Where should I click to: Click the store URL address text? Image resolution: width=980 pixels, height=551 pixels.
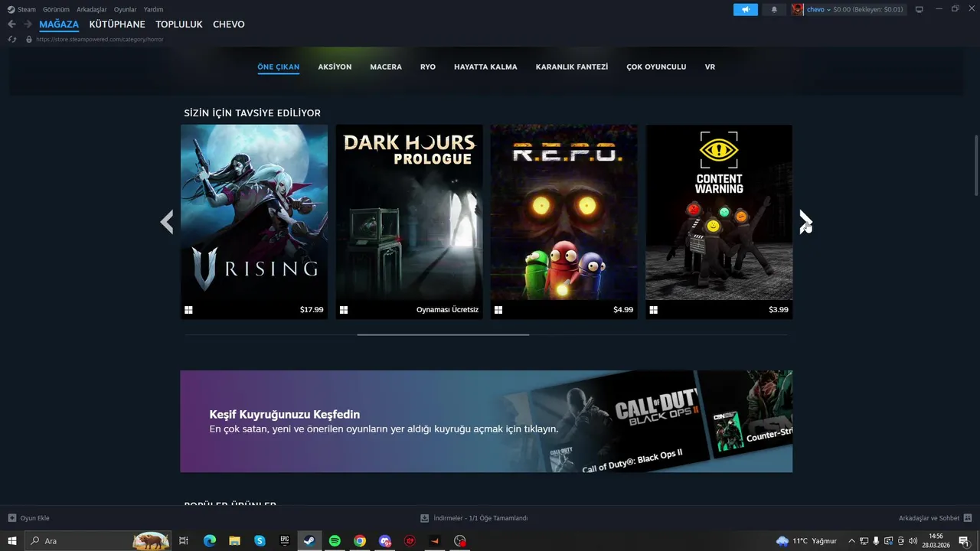tap(100, 39)
